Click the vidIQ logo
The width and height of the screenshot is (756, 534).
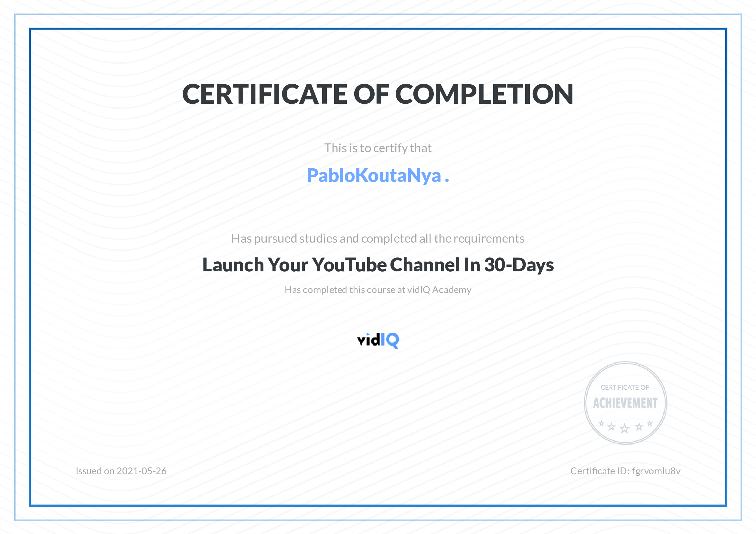tap(378, 340)
